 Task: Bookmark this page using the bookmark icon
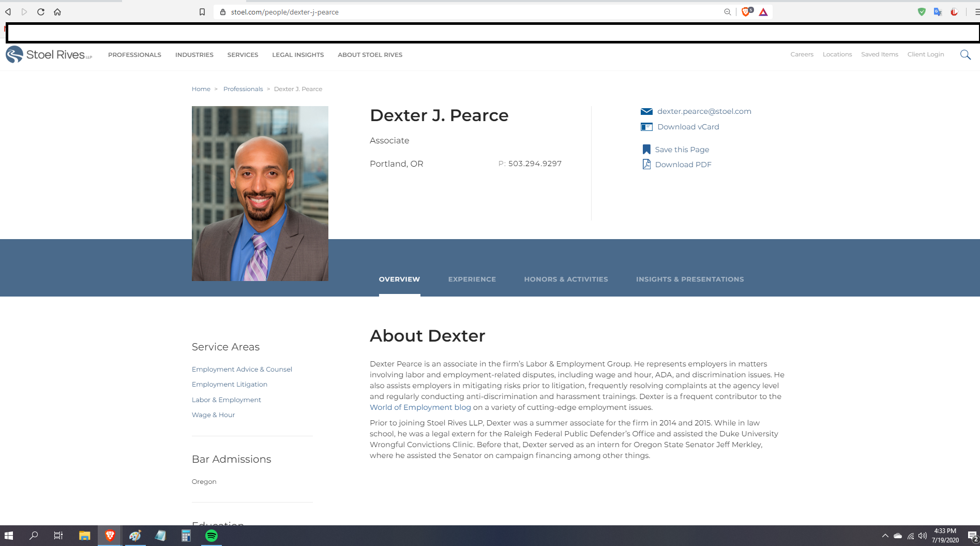pyautogui.click(x=202, y=12)
